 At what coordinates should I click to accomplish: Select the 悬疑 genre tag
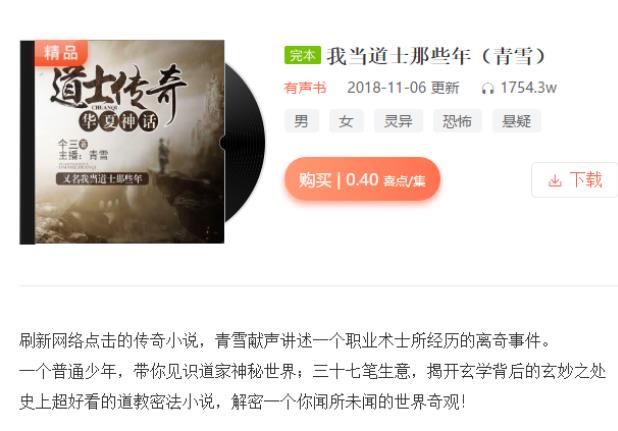[516, 121]
